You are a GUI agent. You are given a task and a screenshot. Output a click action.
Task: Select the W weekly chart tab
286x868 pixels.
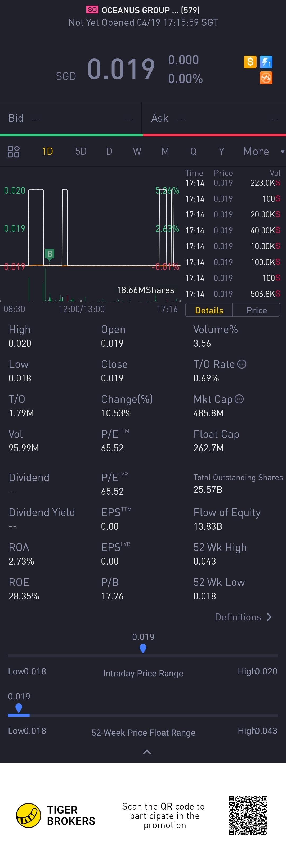pos(137,152)
